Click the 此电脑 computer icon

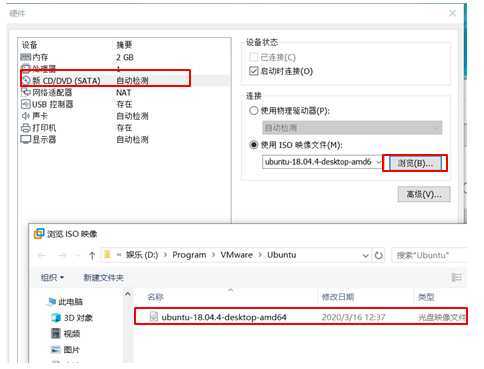pyautogui.click(x=52, y=302)
